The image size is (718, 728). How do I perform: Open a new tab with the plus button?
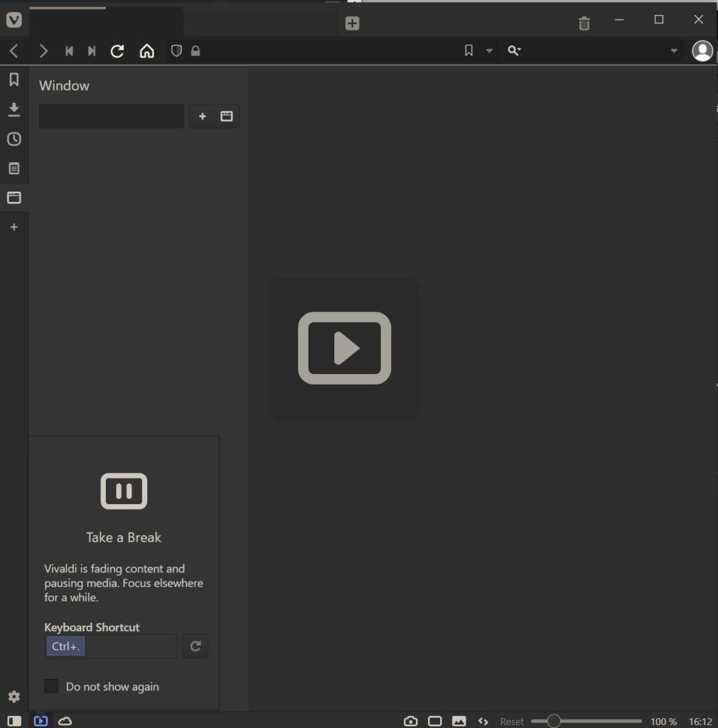(351, 23)
